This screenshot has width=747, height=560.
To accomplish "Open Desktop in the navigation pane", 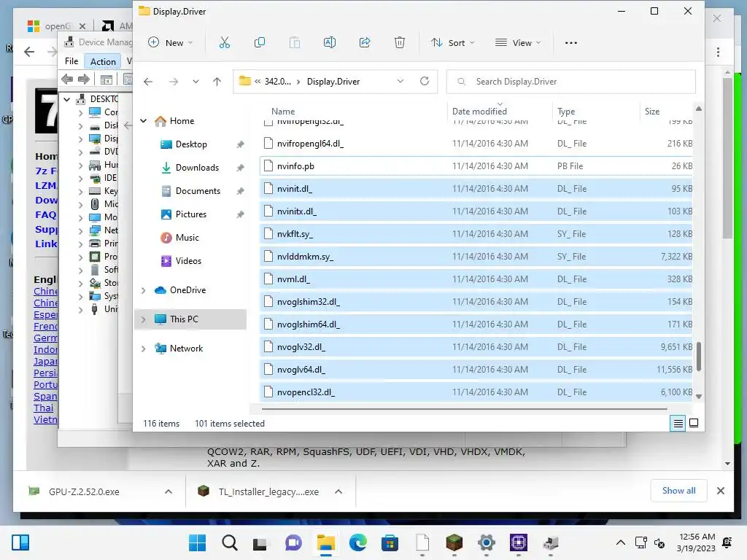I will tap(191, 144).
